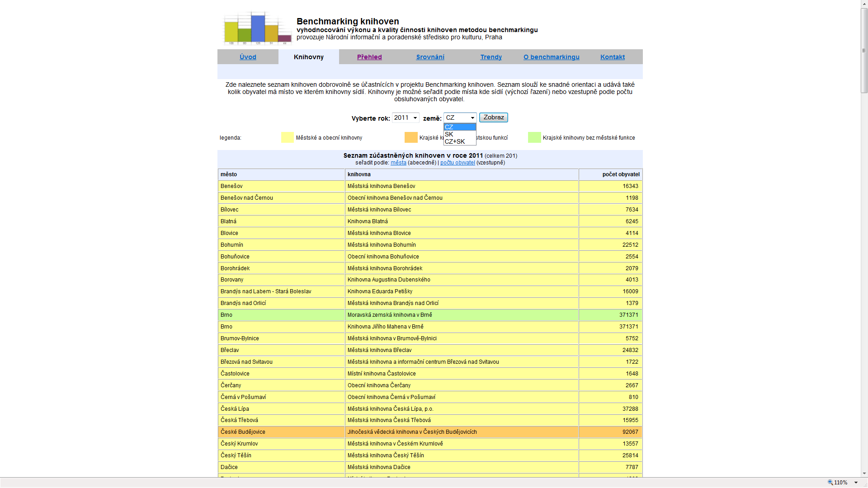Open the year dropdown showing 2011
Image resolution: width=868 pixels, height=488 pixels.
[406, 117]
